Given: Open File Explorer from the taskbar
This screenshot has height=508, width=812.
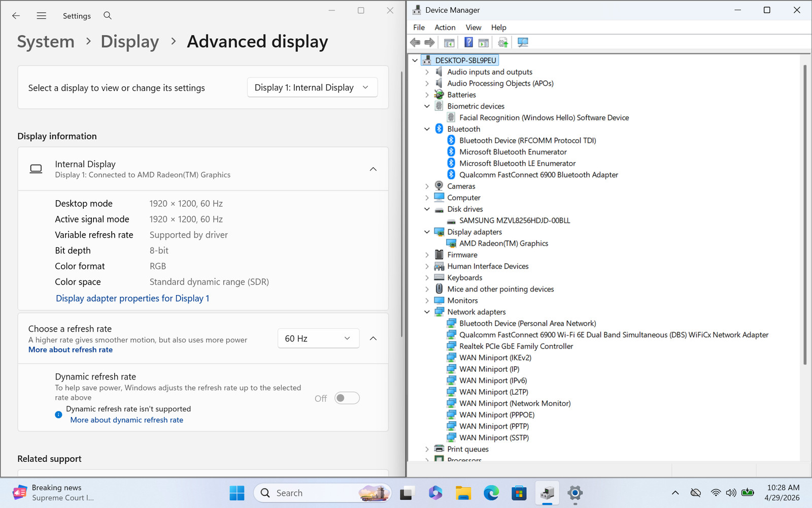Looking at the screenshot, I should point(463,493).
